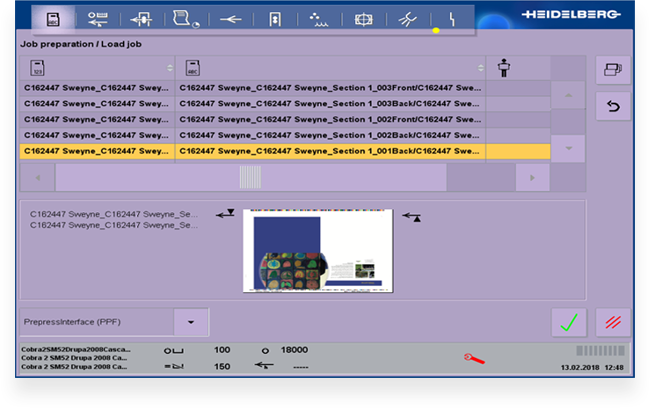This screenshot has height=408, width=650.
Task: Click the red wrench service icon
Action: pos(475,357)
